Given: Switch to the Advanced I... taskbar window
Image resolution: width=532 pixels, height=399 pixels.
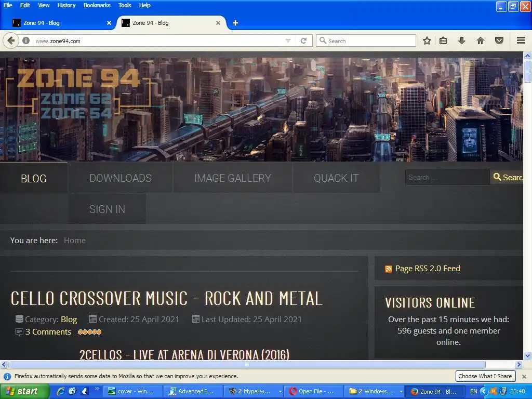Looking at the screenshot, I should [x=193, y=391].
